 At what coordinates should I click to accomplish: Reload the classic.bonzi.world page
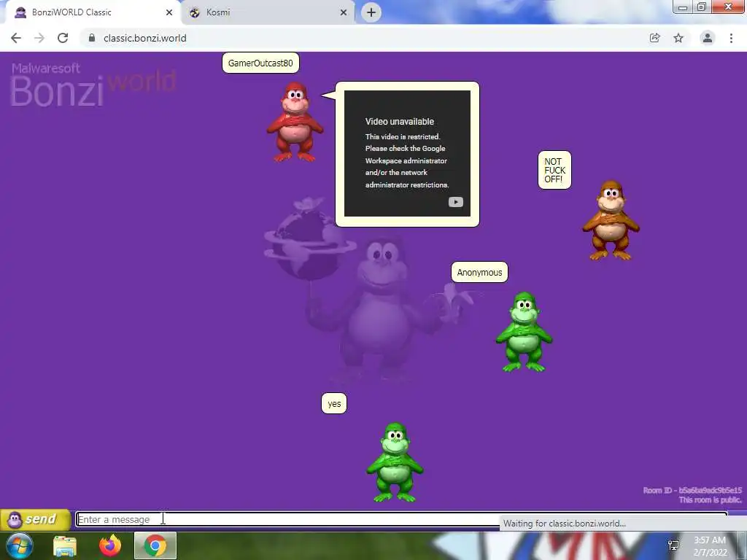[63, 38]
